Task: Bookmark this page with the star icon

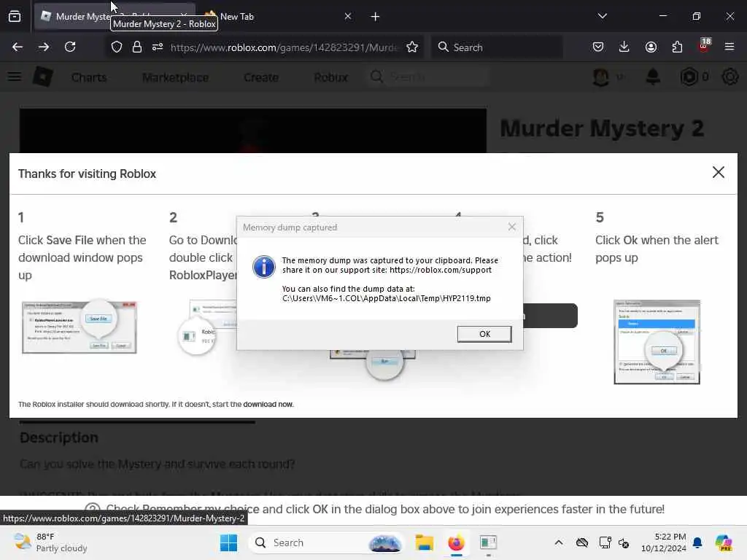Action: [412, 47]
